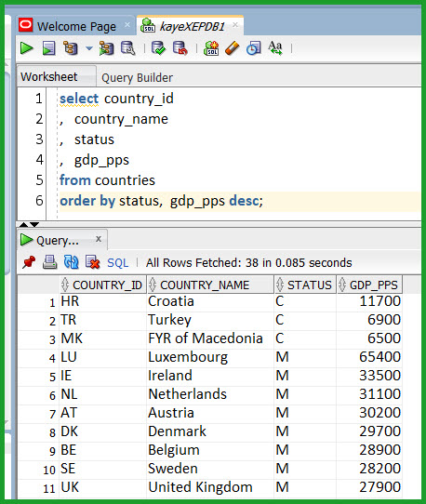426x504 pixels.
Task: Click the Commit icon
Action: point(158,48)
